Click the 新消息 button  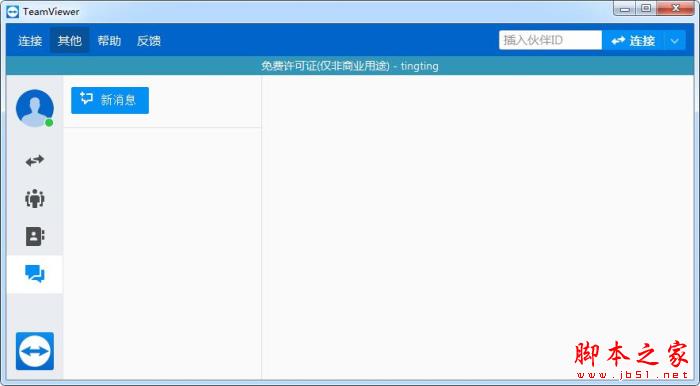[110, 100]
